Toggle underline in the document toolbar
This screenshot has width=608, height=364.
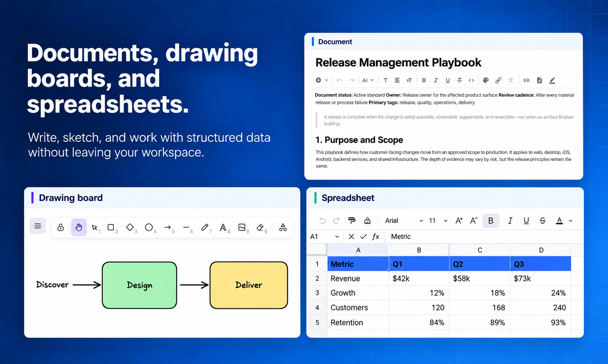click(x=448, y=80)
